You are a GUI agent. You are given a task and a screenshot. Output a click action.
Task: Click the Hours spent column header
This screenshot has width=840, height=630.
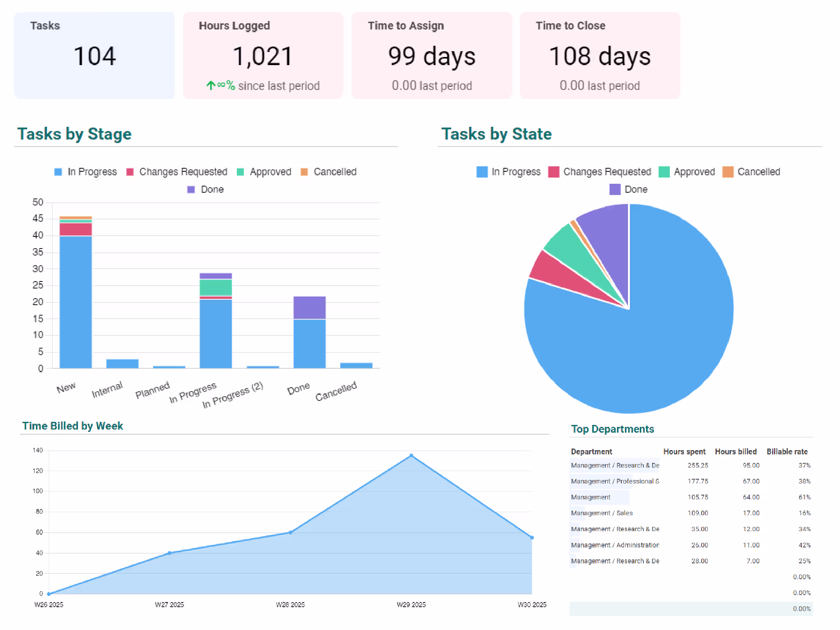tap(684, 452)
